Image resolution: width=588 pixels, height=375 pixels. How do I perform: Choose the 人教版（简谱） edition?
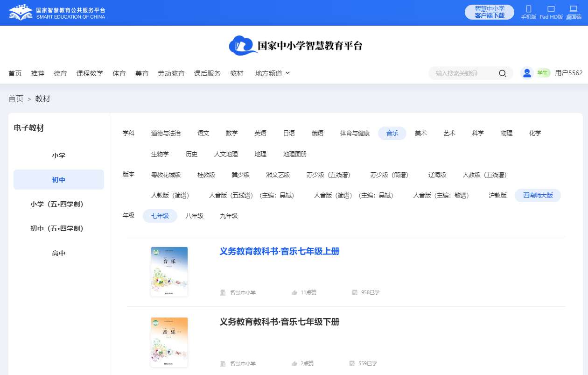170,195
